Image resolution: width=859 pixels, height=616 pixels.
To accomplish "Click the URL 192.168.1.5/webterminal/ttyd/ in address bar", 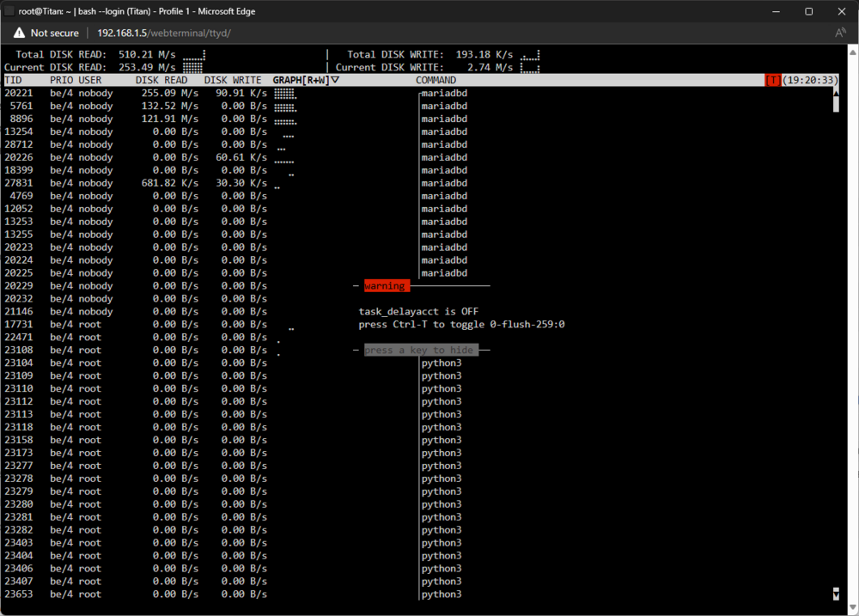I will pyautogui.click(x=164, y=33).
